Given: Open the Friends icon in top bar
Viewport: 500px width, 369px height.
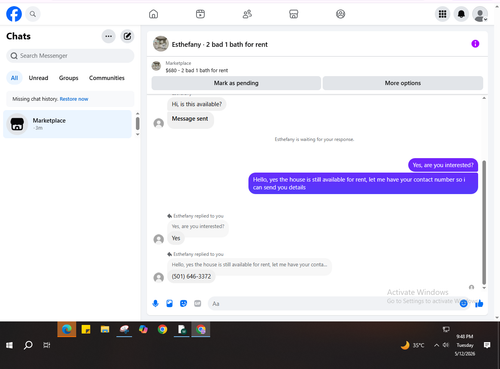Looking at the screenshot, I should [x=247, y=14].
